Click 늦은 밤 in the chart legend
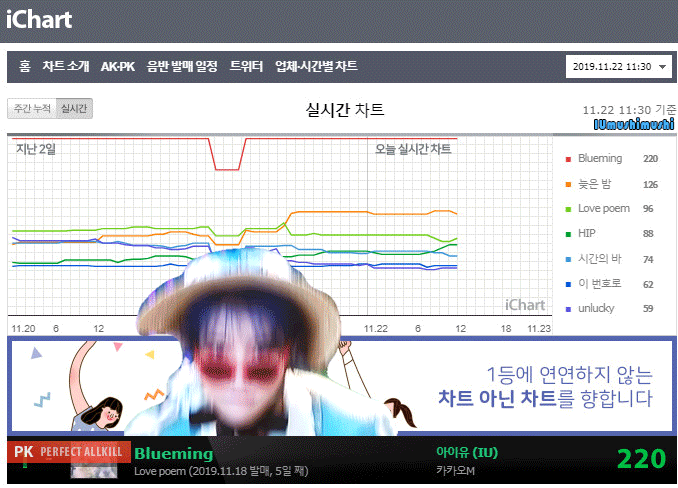The height and width of the screenshot is (488, 678). click(x=595, y=184)
